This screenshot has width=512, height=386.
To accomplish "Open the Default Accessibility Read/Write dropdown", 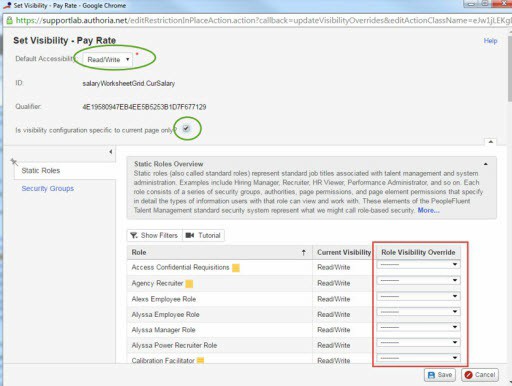I will point(107,60).
